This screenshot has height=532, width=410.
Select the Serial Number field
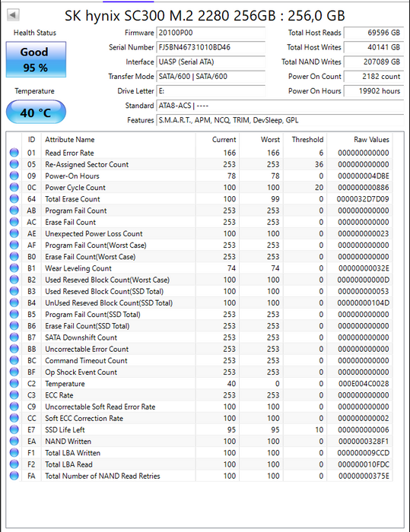click(x=211, y=47)
